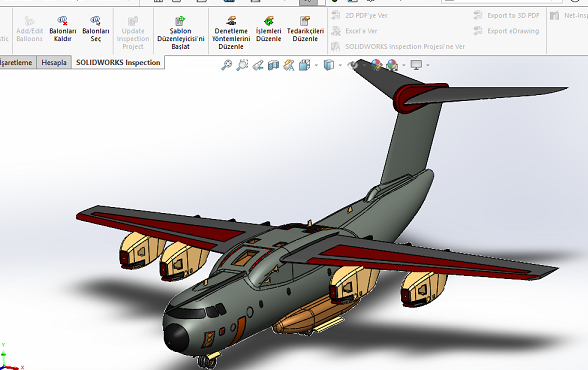The height and width of the screenshot is (370, 588).
Task: Switch to the İşaretleme tab
Action: pos(17,63)
